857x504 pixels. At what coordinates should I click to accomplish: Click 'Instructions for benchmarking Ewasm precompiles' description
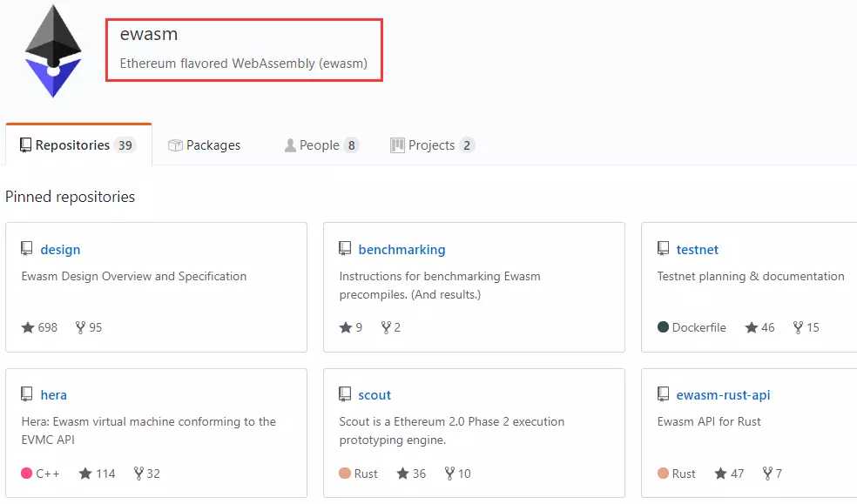tap(440, 285)
